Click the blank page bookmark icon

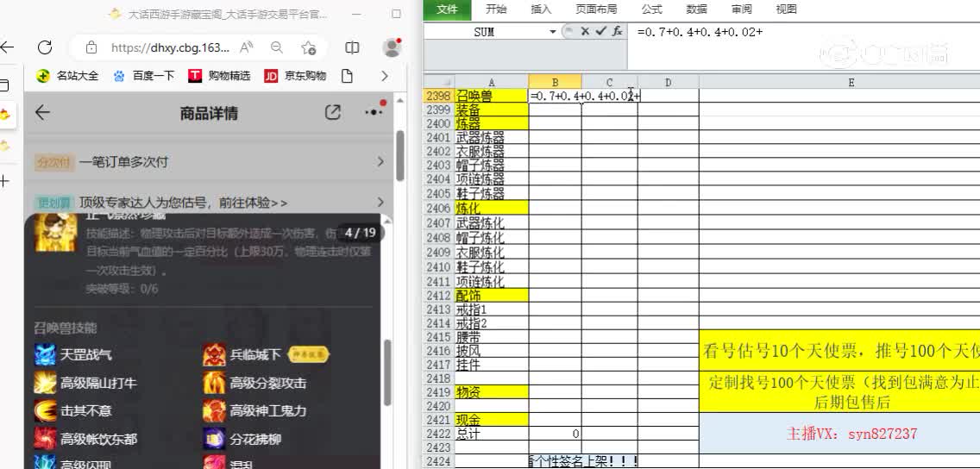347,76
